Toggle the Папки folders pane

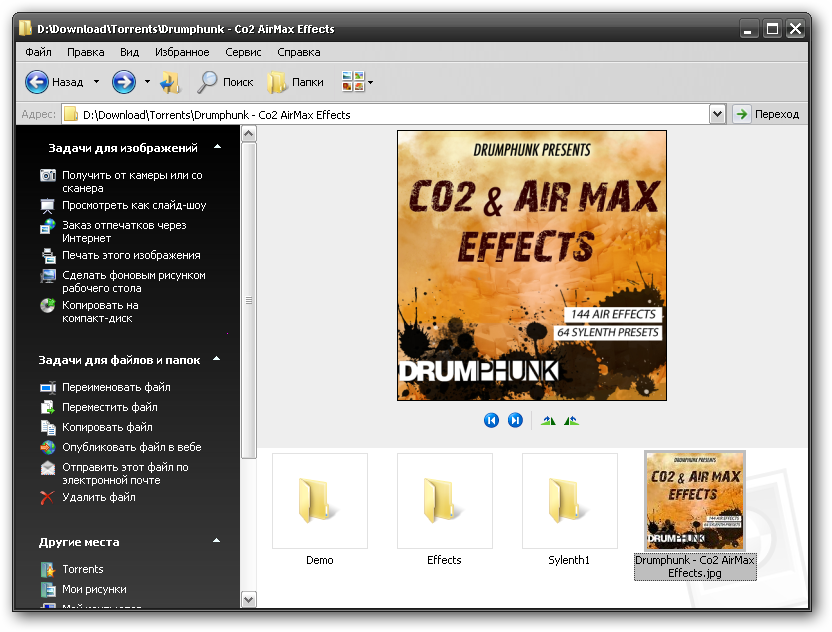pos(295,82)
